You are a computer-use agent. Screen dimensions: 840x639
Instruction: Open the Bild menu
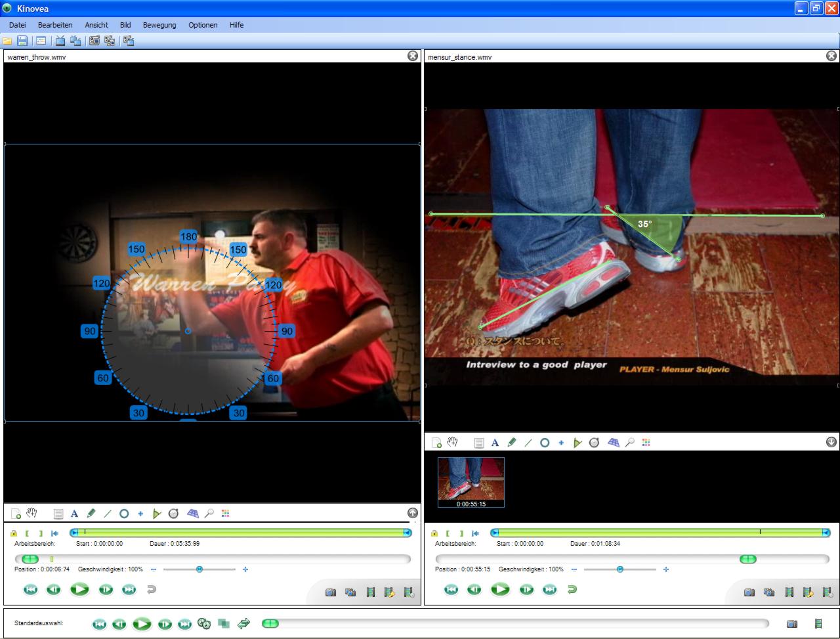pos(125,25)
